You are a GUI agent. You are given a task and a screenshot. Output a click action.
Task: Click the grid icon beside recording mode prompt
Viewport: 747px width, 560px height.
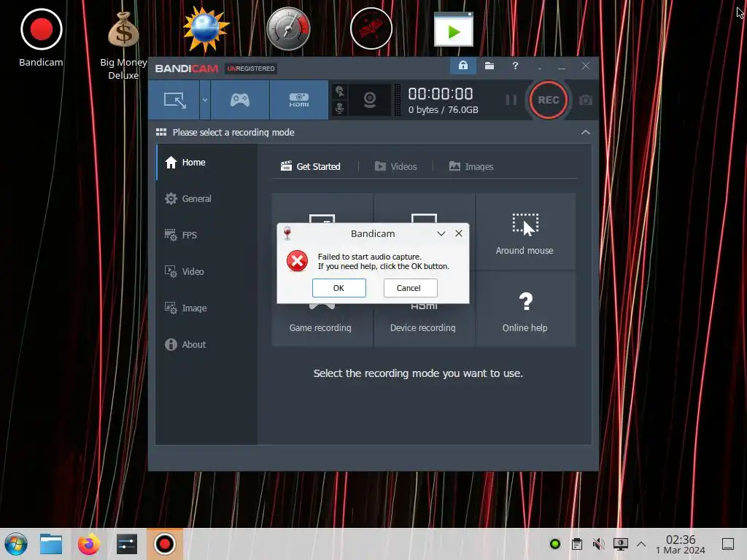click(161, 133)
